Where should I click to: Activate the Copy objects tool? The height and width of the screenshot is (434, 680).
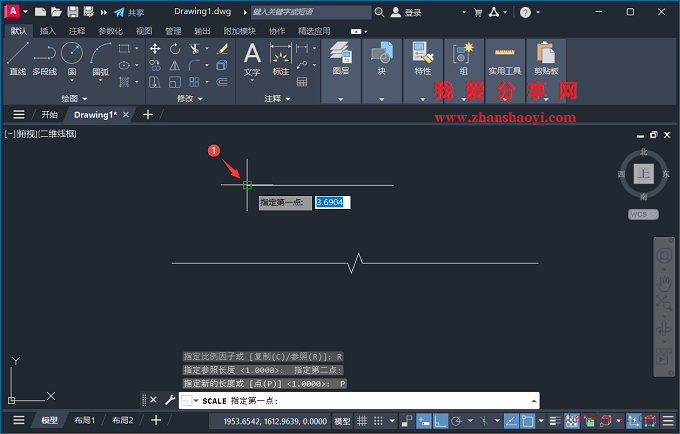(x=155, y=65)
